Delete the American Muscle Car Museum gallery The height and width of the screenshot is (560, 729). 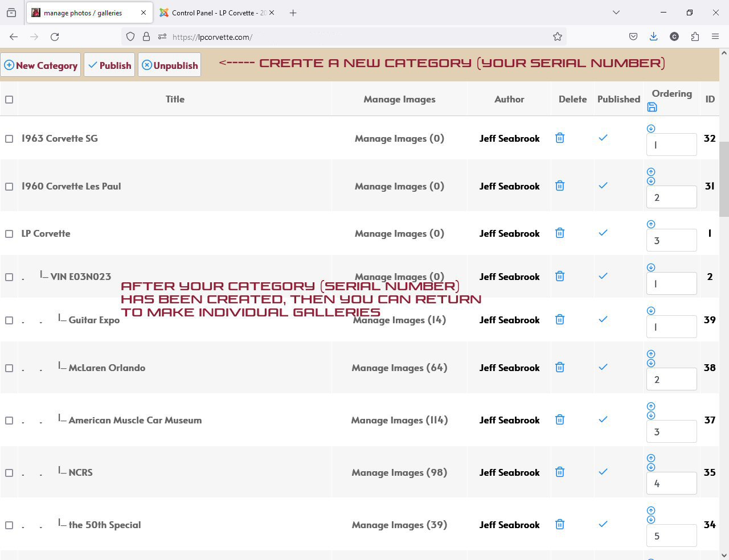coord(560,419)
